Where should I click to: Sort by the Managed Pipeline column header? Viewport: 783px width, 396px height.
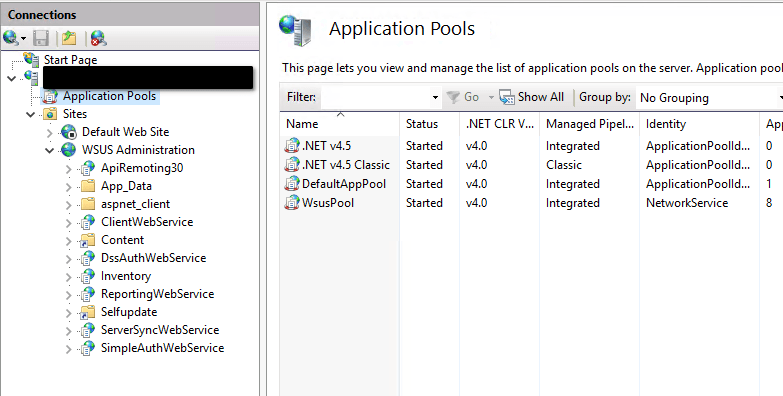coord(589,124)
